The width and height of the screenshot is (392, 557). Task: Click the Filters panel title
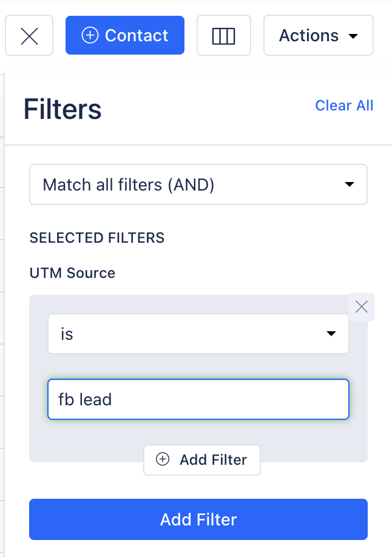63,109
